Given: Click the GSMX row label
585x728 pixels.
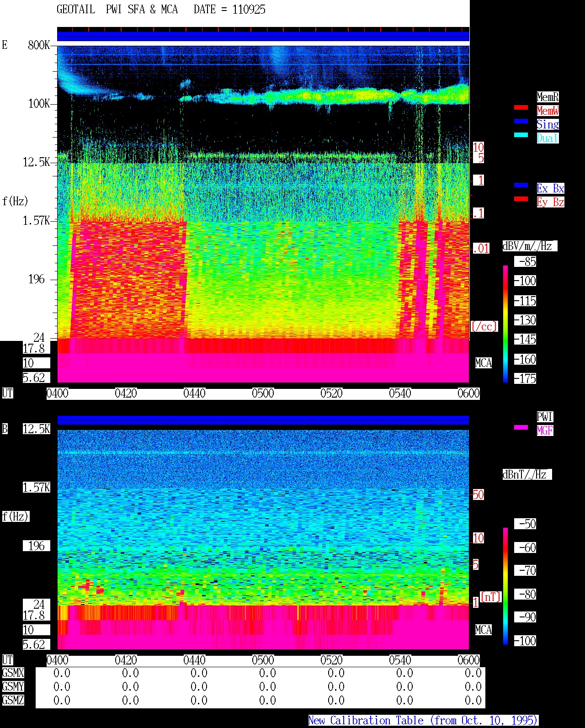Looking at the screenshot, I should 13,673.
